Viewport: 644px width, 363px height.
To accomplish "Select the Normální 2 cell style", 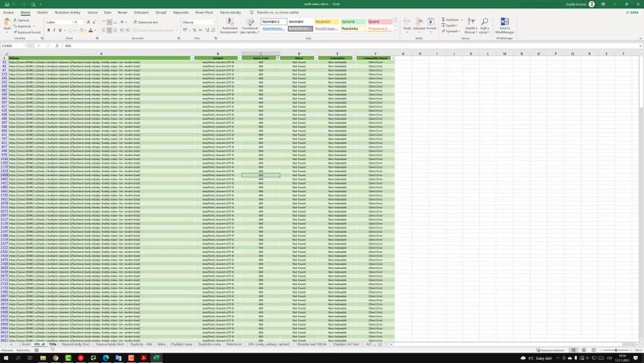I will point(274,21).
